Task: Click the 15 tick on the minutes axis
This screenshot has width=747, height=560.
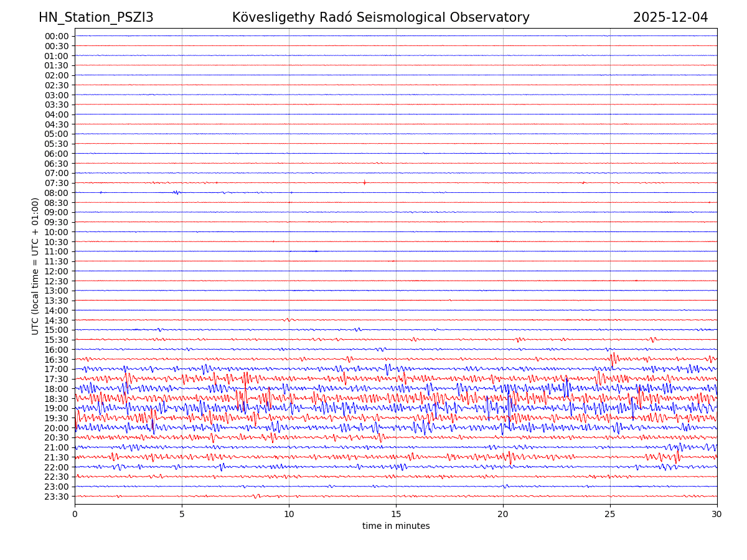Action: coord(396,514)
